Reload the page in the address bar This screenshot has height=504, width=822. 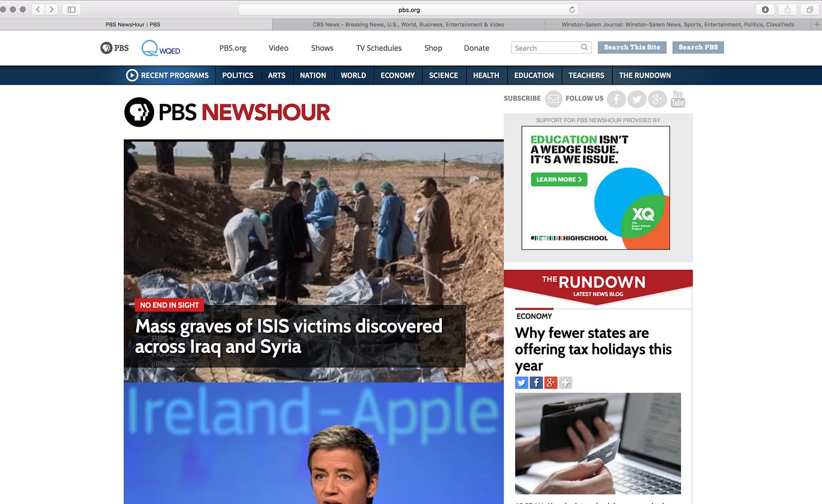pyautogui.click(x=572, y=9)
